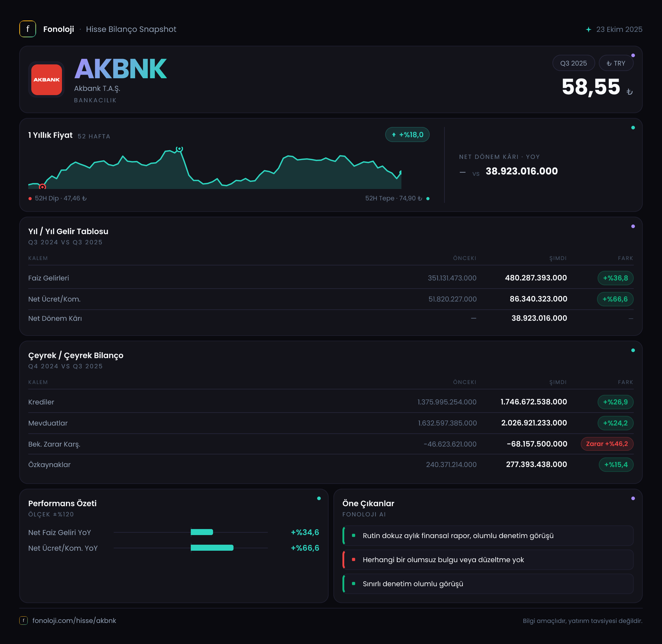Click the 1 year price chart area
Viewport: 662px width, 644px height.
tap(215, 168)
